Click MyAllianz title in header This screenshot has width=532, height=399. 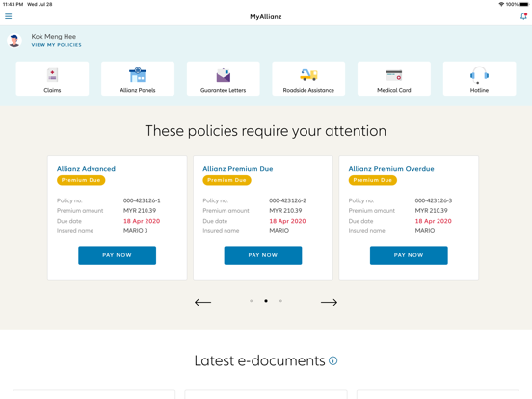coord(266,16)
